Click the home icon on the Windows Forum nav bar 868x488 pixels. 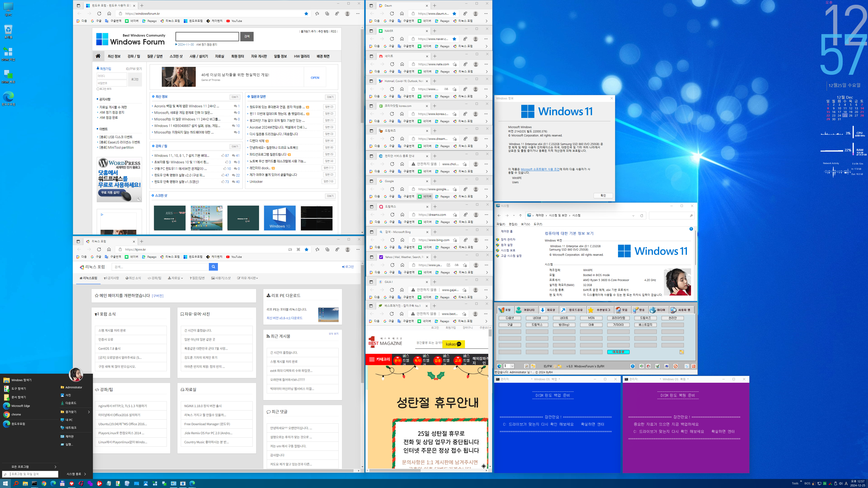[98, 56]
